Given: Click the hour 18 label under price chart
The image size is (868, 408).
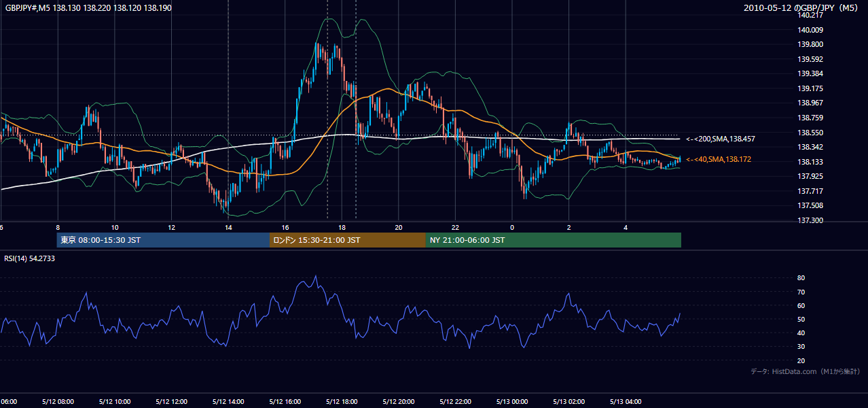Looking at the screenshot, I should [342, 227].
